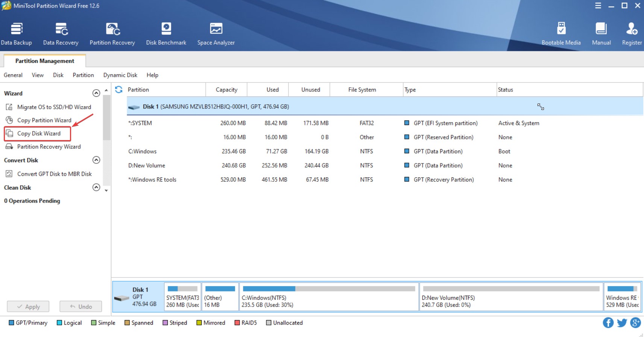Select the C:Windows partition row
The height and width of the screenshot is (337, 644).
[x=385, y=151]
